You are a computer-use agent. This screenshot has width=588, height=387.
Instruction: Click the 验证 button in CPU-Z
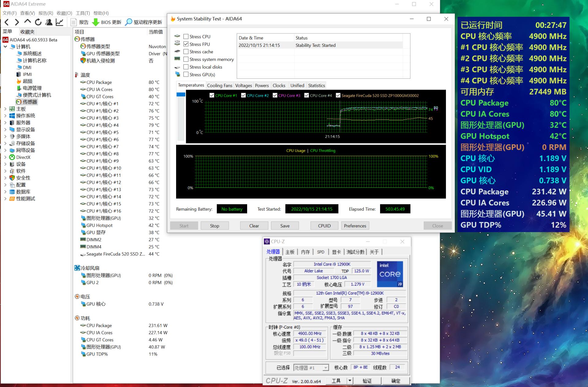point(367,381)
